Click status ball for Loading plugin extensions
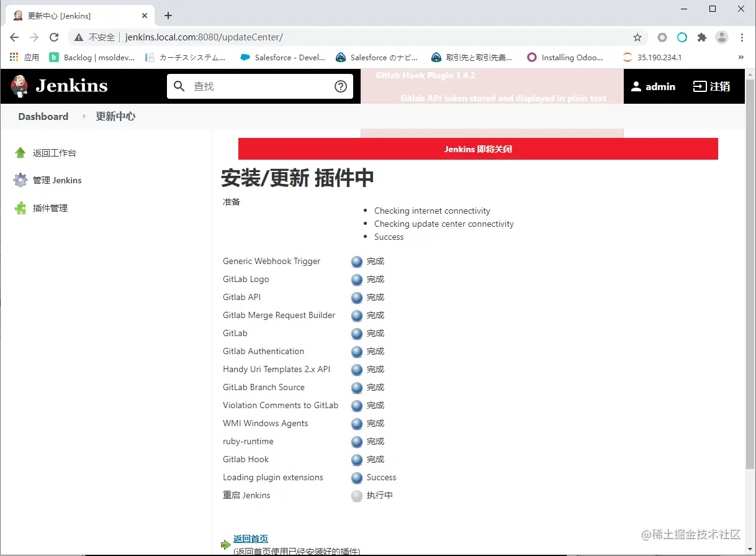Viewport: 756px width, 556px height. (357, 478)
